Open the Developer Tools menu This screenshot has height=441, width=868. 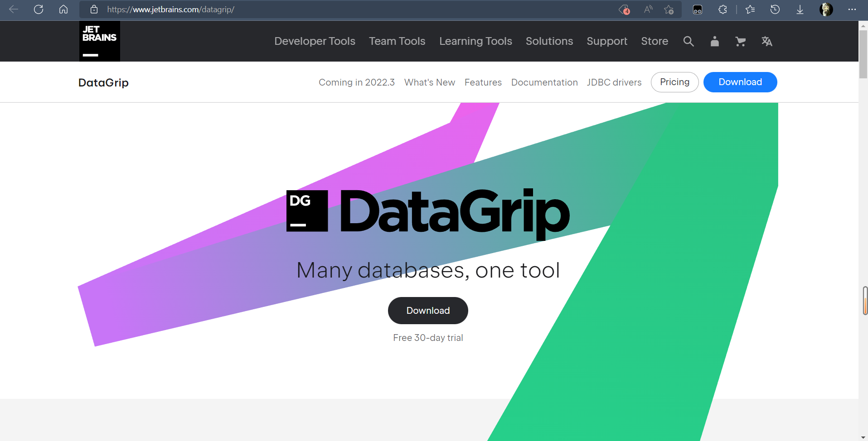(315, 41)
